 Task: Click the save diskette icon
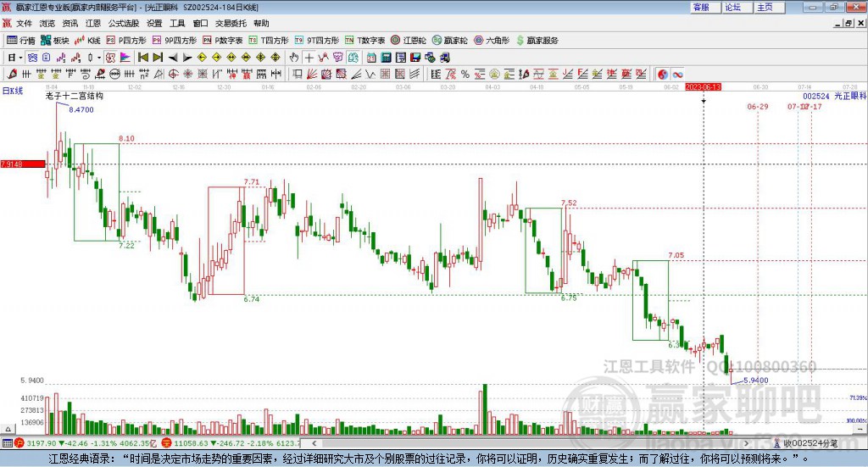click(x=415, y=58)
